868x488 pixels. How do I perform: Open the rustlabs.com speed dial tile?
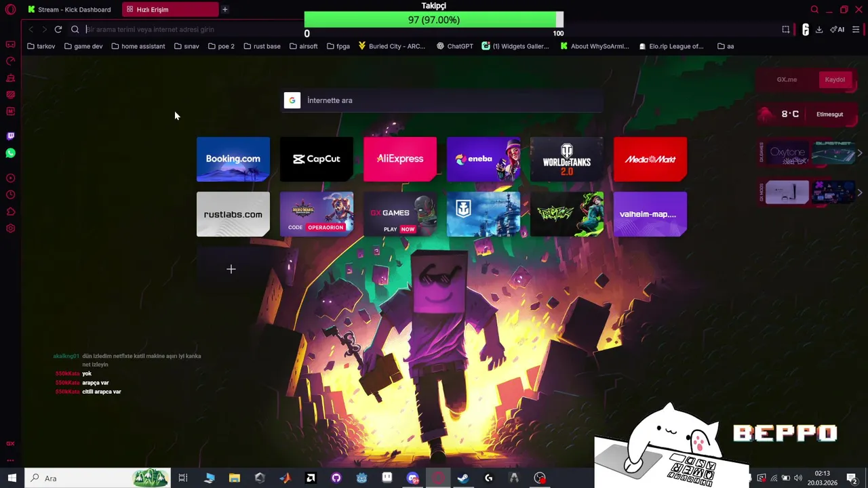(x=233, y=214)
